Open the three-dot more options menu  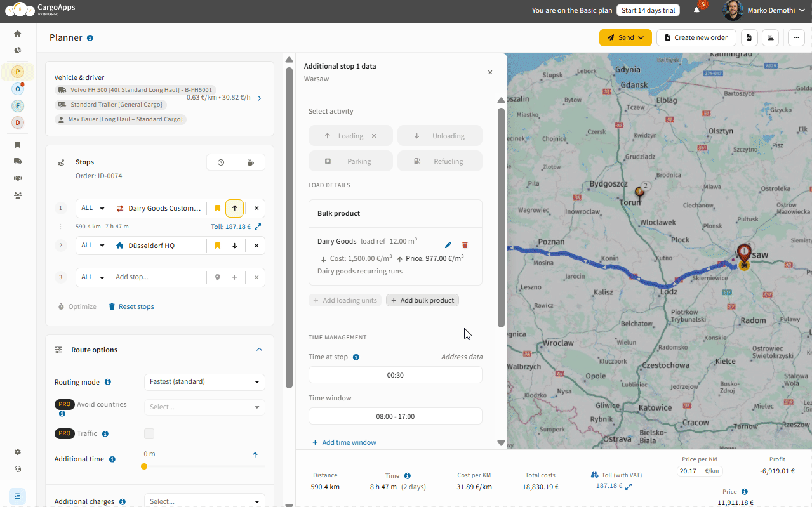click(797, 37)
